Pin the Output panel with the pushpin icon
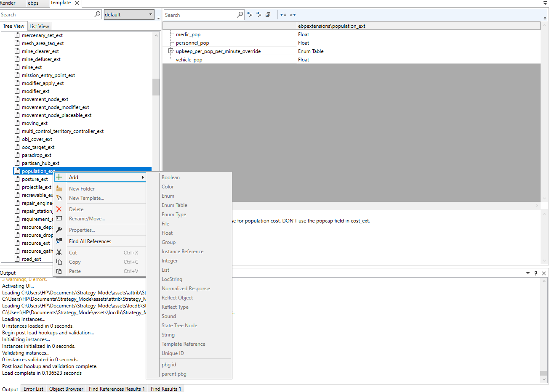 pos(536,273)
